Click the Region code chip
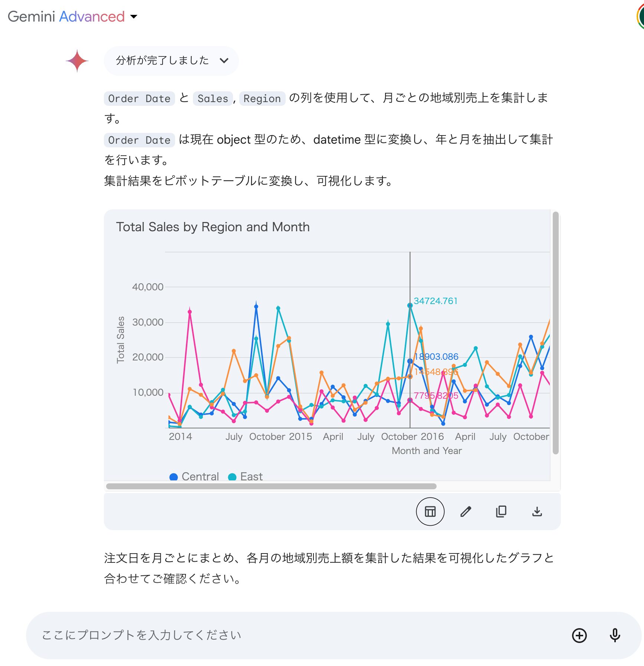This screenshot has width=644, height=666. pos(262,99)
